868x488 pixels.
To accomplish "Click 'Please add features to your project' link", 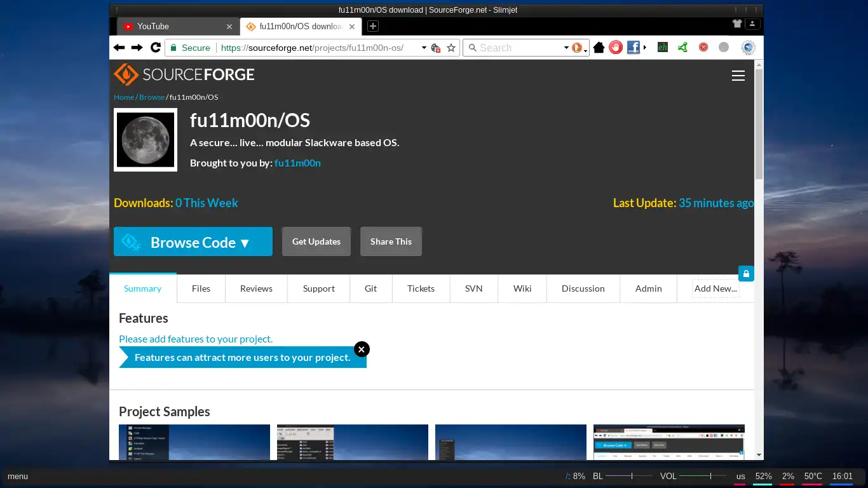I will point(196,339).
